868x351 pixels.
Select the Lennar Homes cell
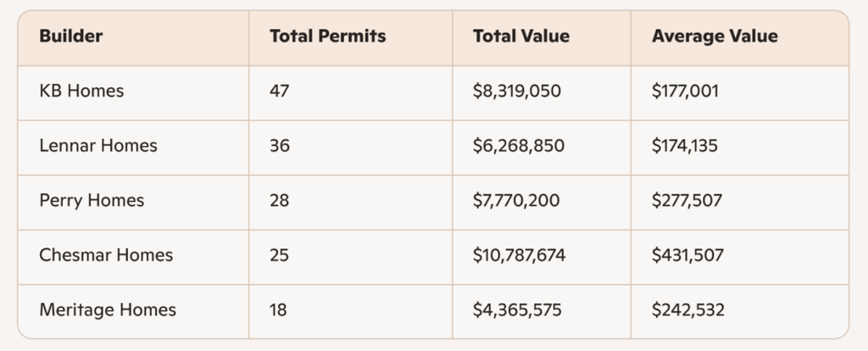click(98, 146)
